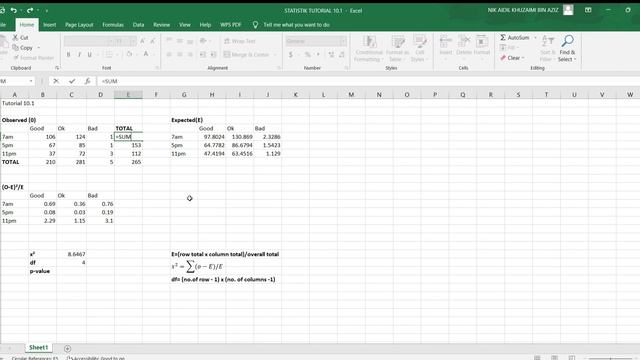Click Accounting Number Format dollar icon
The height and width of the screenshot is (360, 640).
click(x=291, y=54)
